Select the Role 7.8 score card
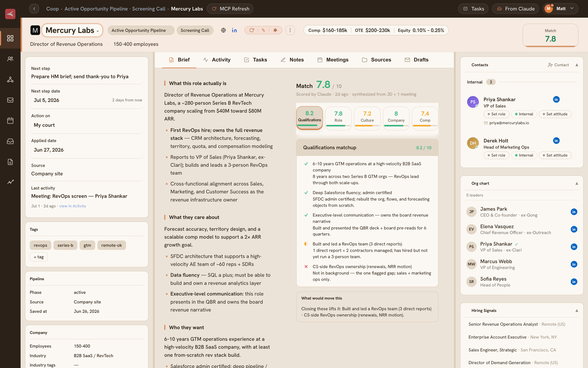The width and height of the screenshot is (588, 368). [x=338, y=118]
